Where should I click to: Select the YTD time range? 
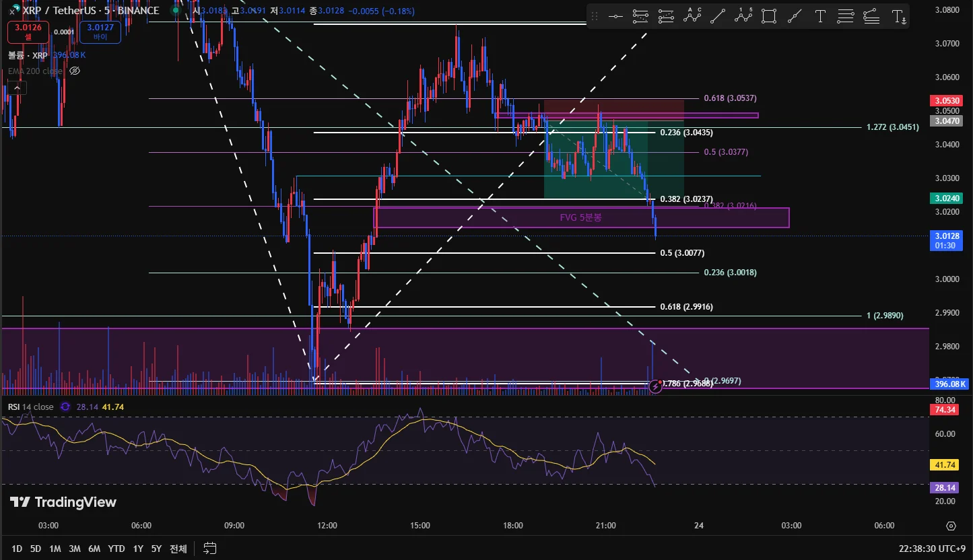116,549
